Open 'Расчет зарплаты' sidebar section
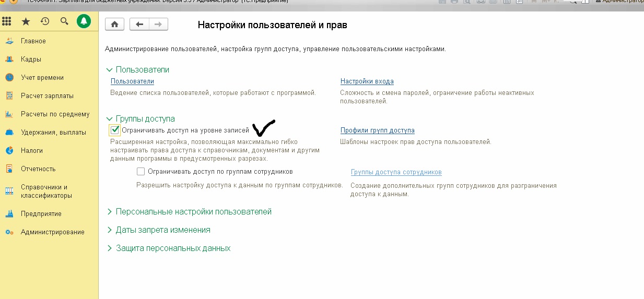 click(47, 96)
